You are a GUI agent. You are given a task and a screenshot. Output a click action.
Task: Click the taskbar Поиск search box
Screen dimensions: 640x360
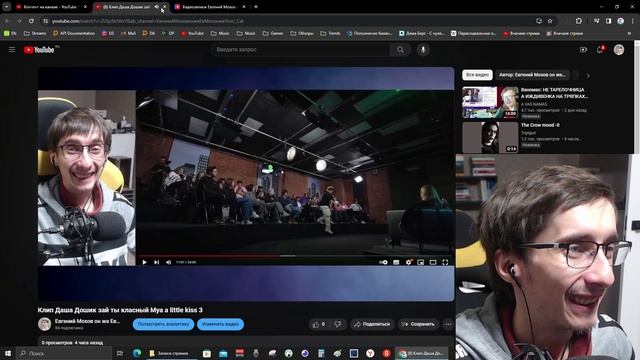(64, 353)
